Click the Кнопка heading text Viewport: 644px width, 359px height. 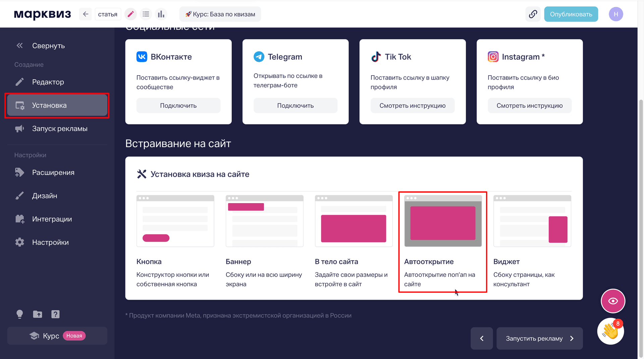point(149,262)
